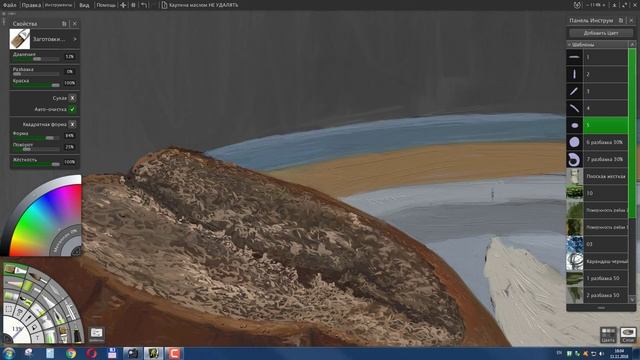Open the Инструменты menu

click(x=58, y=5)
